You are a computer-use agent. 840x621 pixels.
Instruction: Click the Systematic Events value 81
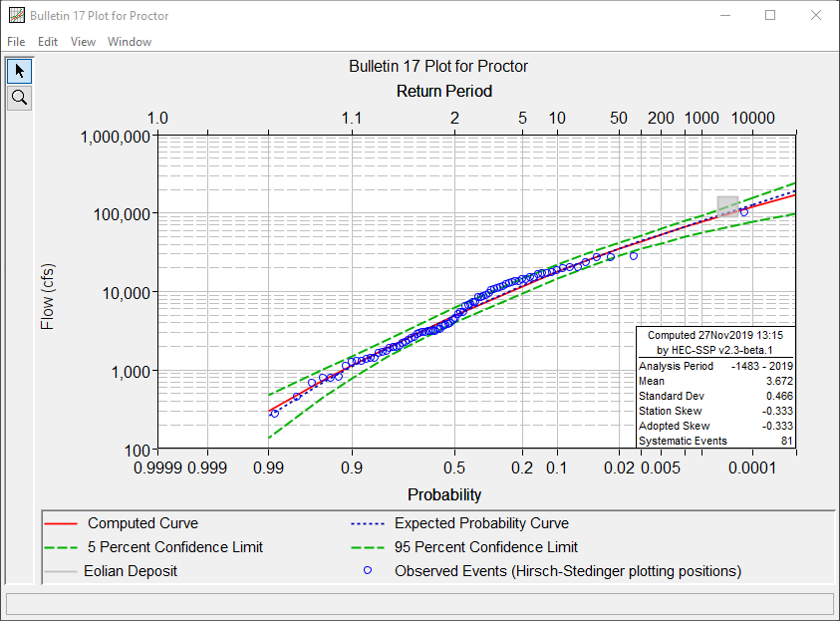click(x=786, y=441)
